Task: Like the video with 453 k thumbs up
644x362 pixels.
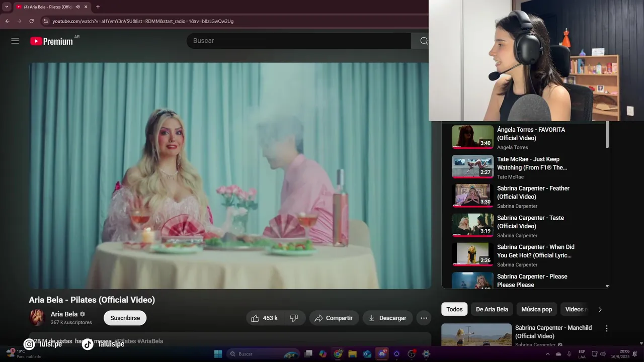Action: [x=265, y=318]
